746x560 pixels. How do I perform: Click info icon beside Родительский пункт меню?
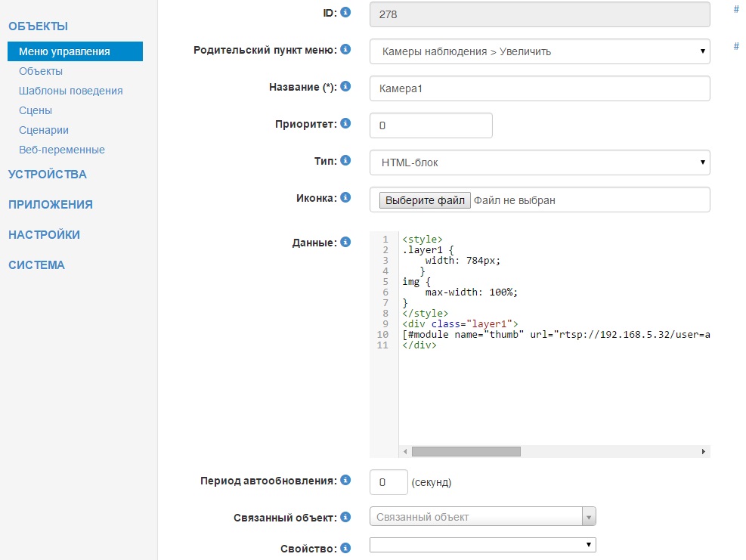[345, 49]
